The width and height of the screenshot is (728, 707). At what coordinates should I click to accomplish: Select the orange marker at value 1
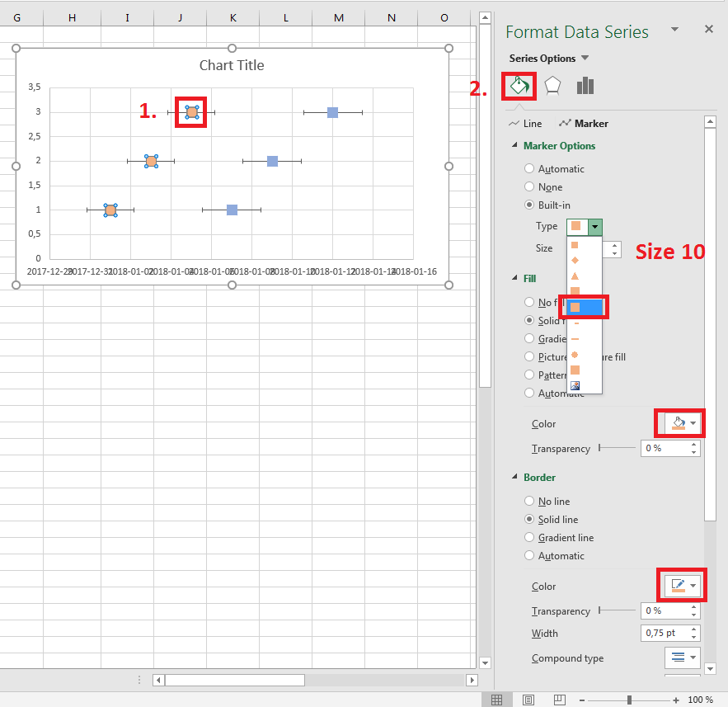[110, 210]
